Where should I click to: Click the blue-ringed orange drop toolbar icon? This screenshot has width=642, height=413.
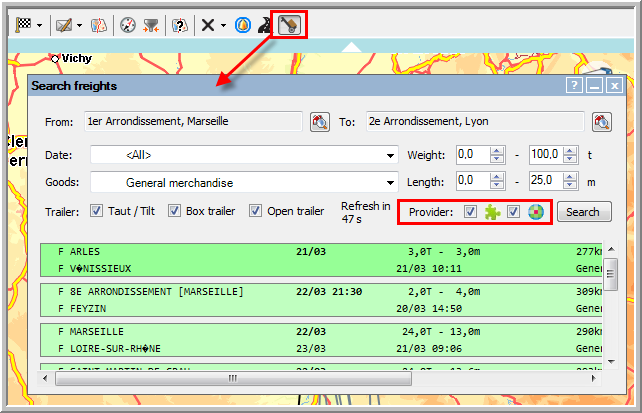[x=242, y=24]
